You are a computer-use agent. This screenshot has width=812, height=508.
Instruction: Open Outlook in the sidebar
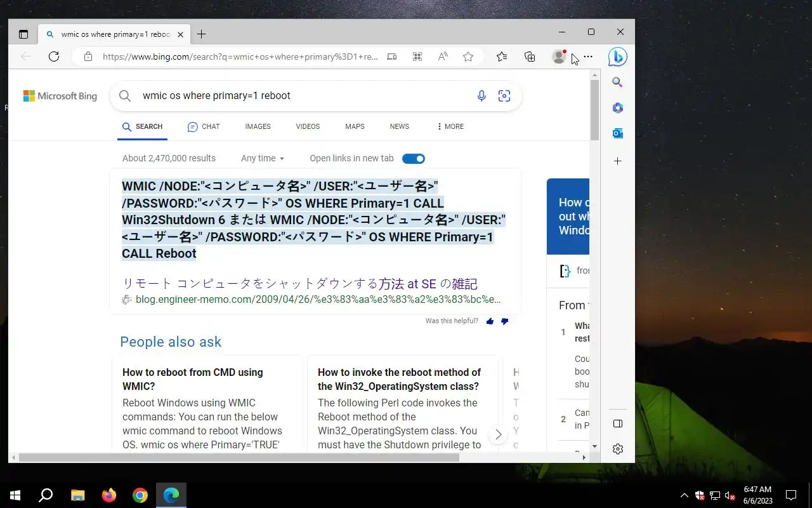(617, 133)
